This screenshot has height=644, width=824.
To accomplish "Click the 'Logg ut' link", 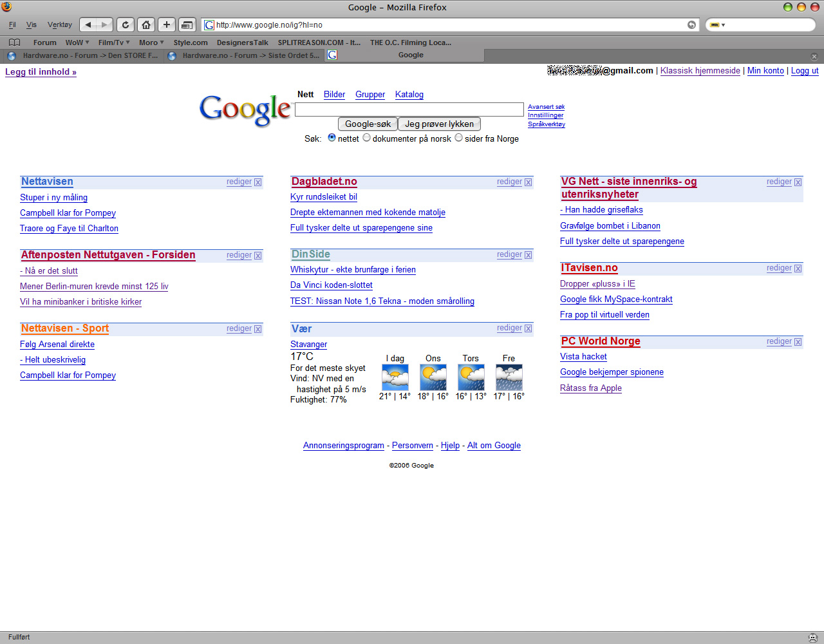I will 805,71.
